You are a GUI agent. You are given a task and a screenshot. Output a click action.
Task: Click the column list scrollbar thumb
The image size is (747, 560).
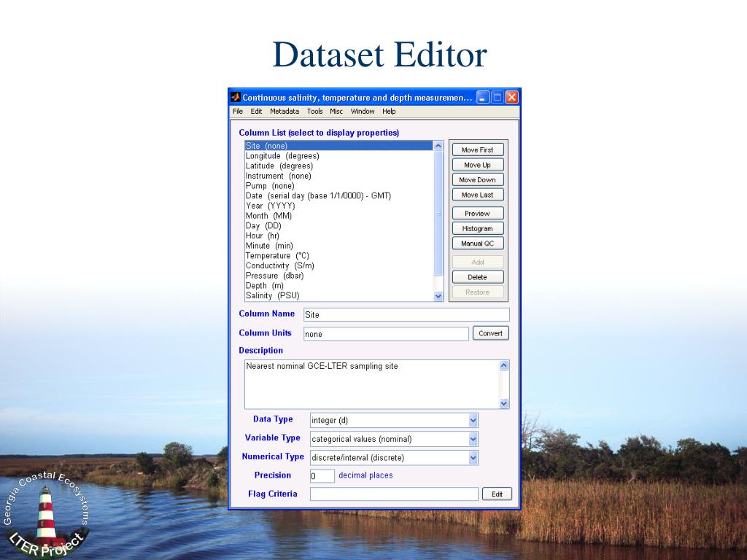[x=438, y=214]
